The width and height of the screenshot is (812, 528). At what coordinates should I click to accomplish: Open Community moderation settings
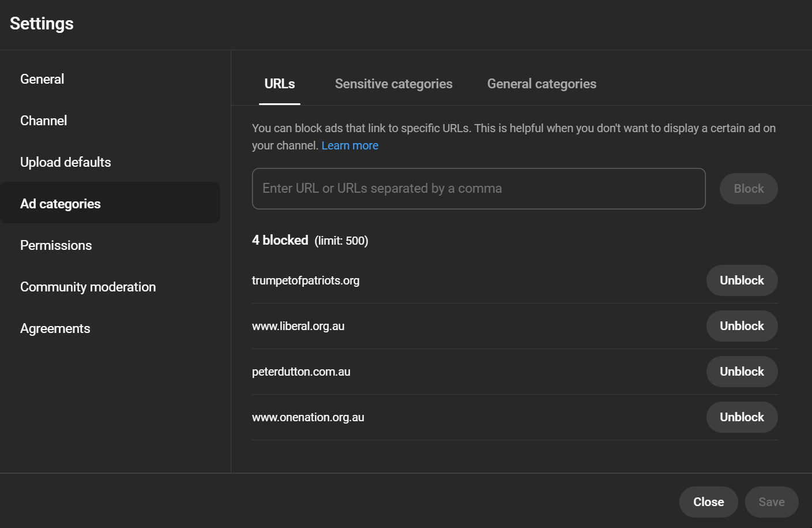[x=88, y=287]
